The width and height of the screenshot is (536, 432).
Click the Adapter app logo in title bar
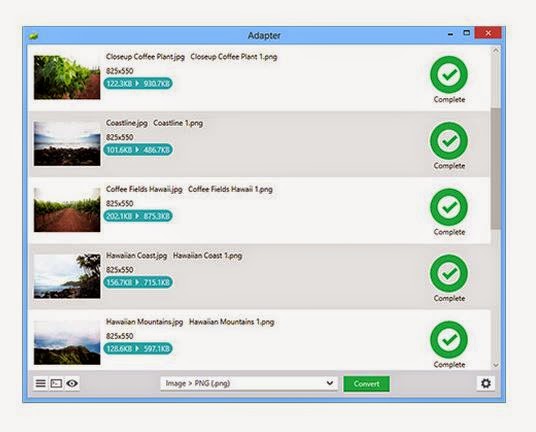coord(33,36)
